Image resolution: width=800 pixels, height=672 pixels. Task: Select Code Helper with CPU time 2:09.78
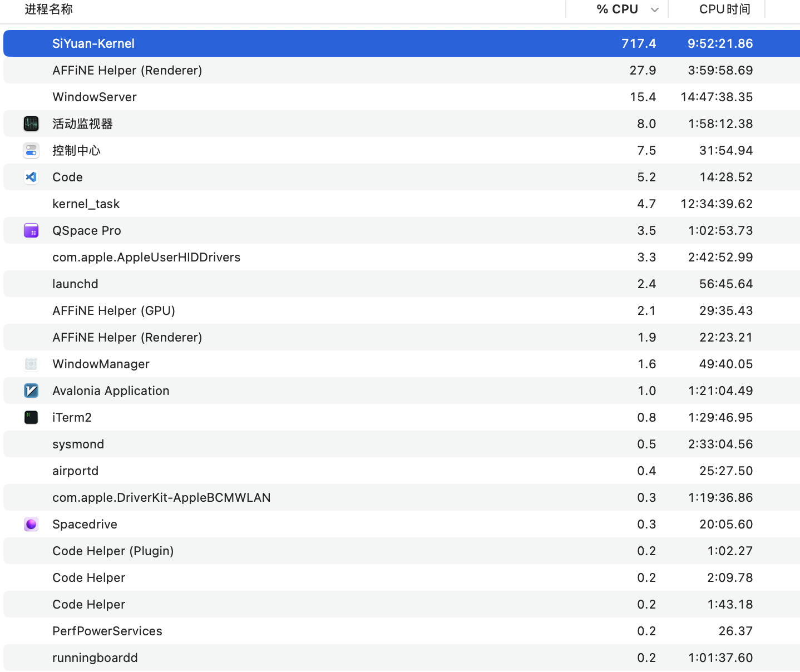pos(89,577)
